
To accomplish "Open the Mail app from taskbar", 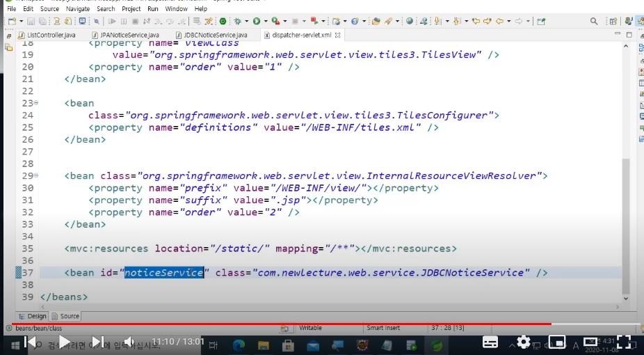I will point(312,345).
